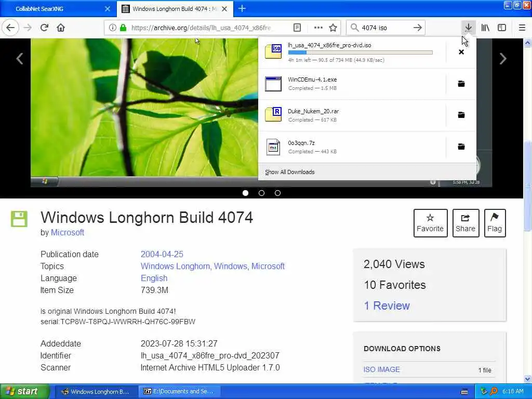Click the keyboard tray icon in taskbar
This screenshot has height=399, width=532.
[x=464, y=392]
